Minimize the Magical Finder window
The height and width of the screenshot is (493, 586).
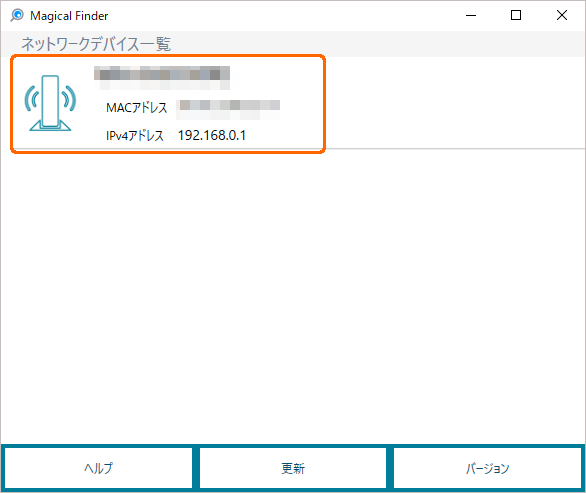pos(471,15)
